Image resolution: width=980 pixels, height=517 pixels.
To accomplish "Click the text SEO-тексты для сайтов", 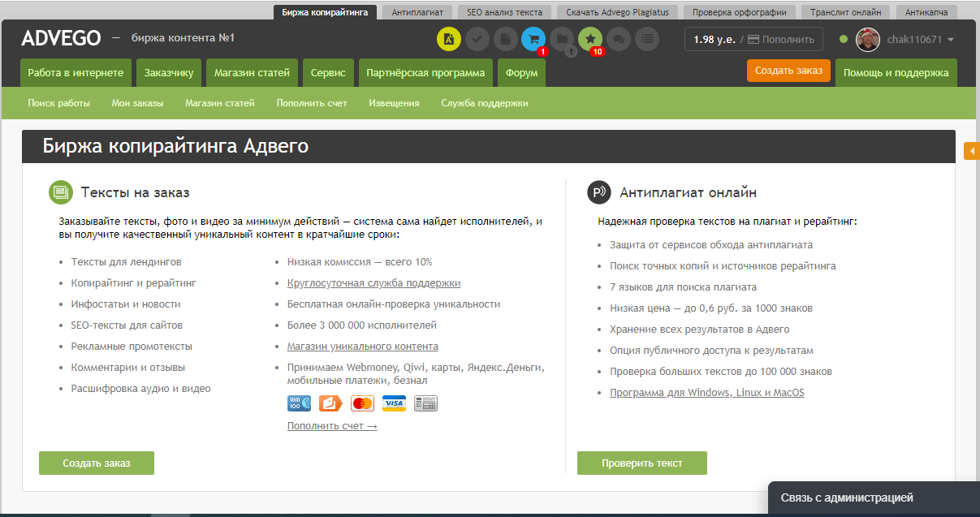I will (127, 325).
